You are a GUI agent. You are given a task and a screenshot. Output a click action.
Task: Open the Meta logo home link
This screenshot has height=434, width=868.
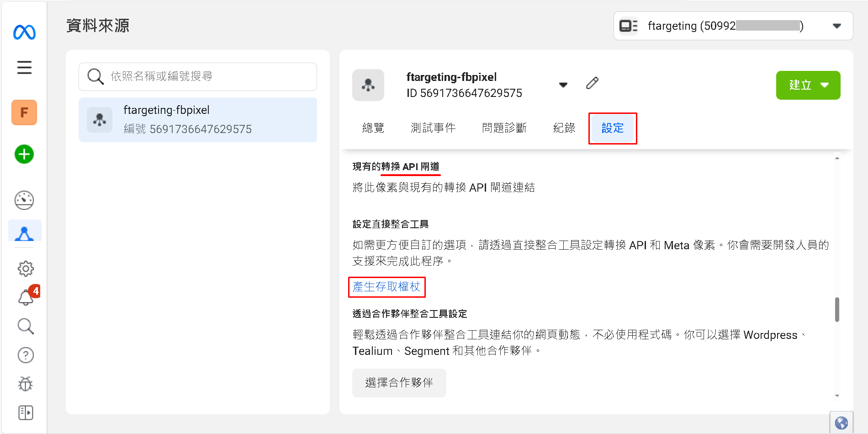(25, 32)
